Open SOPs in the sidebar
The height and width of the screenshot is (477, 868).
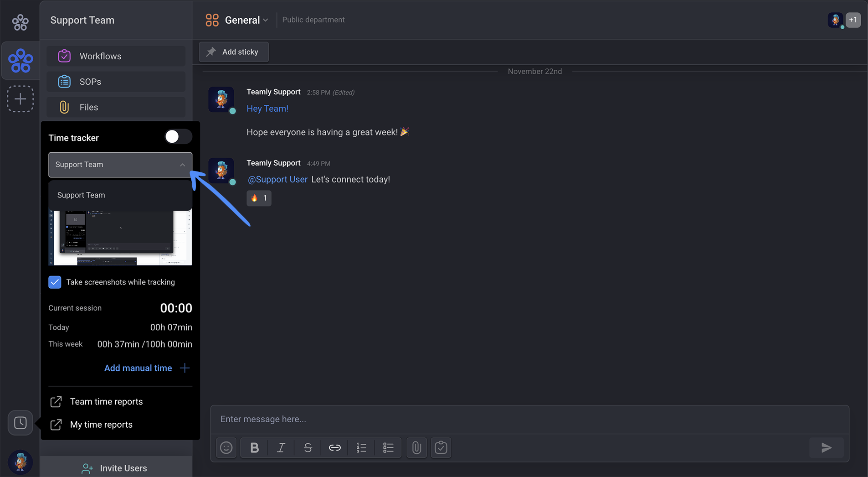click(x=116, y=82)
